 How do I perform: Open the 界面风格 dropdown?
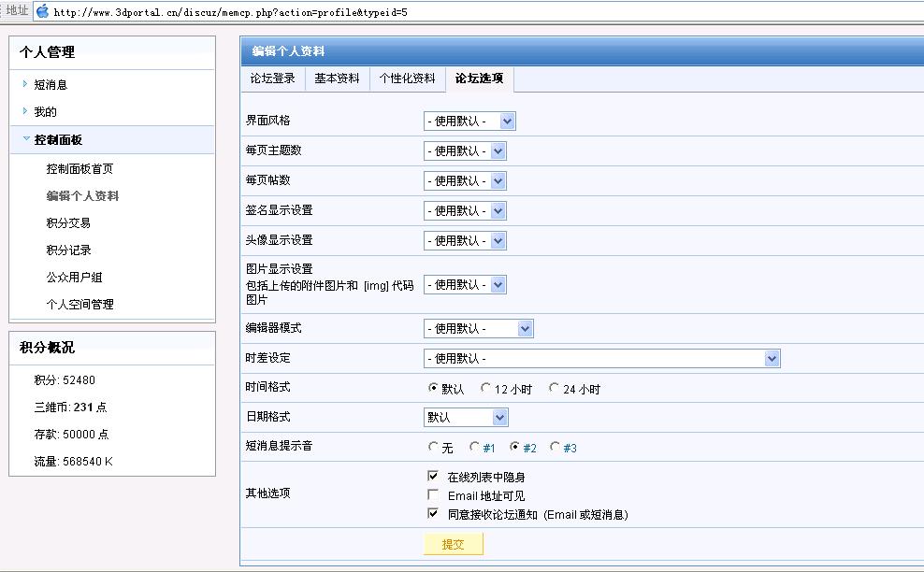click(x=469, y=122)
